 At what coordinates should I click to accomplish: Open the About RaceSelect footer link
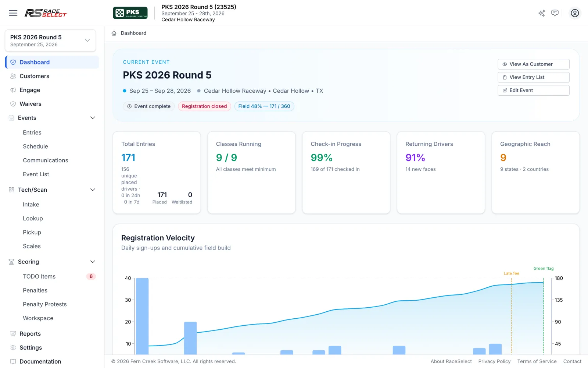click(451, 361)
